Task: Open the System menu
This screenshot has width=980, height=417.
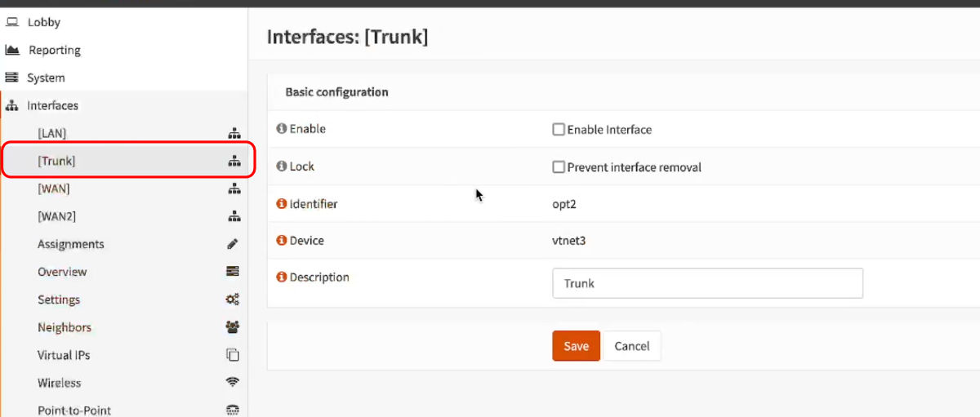Action: pyautogui.click(x=46, y=78)
